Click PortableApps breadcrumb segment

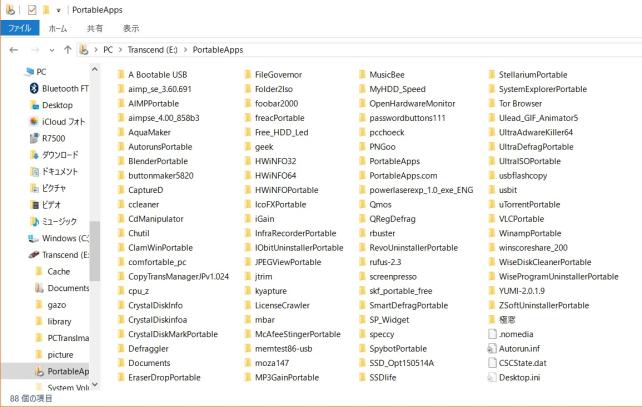click(218, 50)
